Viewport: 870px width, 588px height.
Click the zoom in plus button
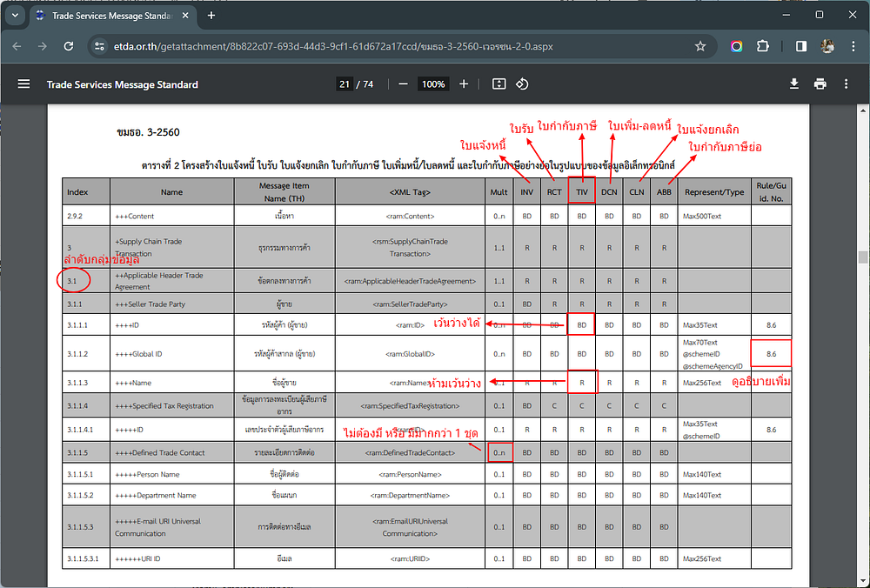(464, 84)
